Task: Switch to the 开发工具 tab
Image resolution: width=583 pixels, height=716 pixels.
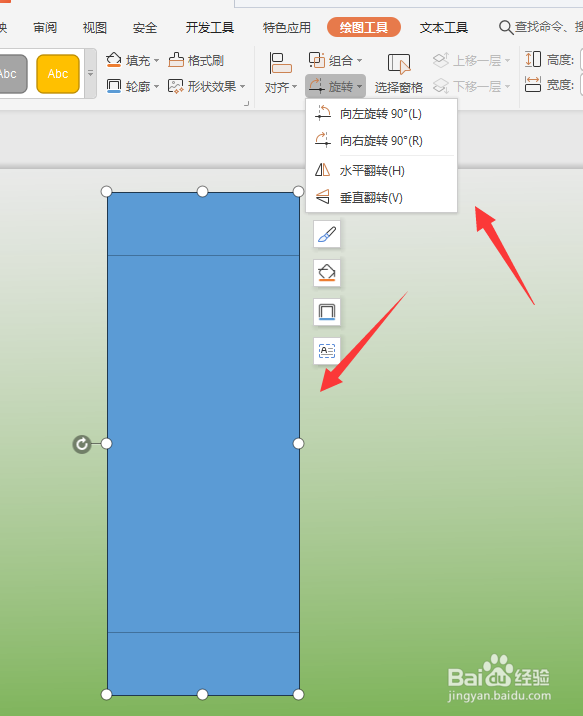Action: (210, 28)
